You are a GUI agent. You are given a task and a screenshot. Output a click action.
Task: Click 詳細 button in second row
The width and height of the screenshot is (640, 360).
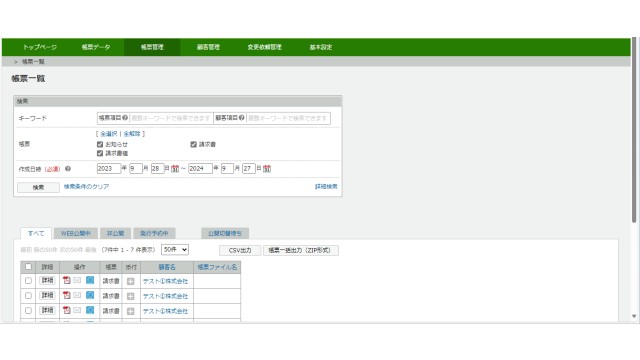click(x=47, y=295)
